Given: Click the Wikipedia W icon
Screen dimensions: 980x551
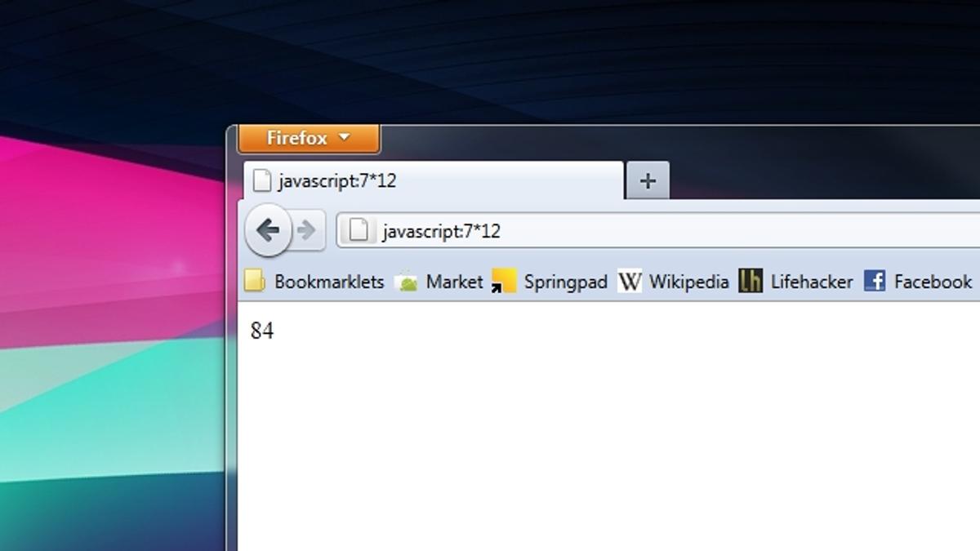Looking at the screenshot, I should pos(629,282).
